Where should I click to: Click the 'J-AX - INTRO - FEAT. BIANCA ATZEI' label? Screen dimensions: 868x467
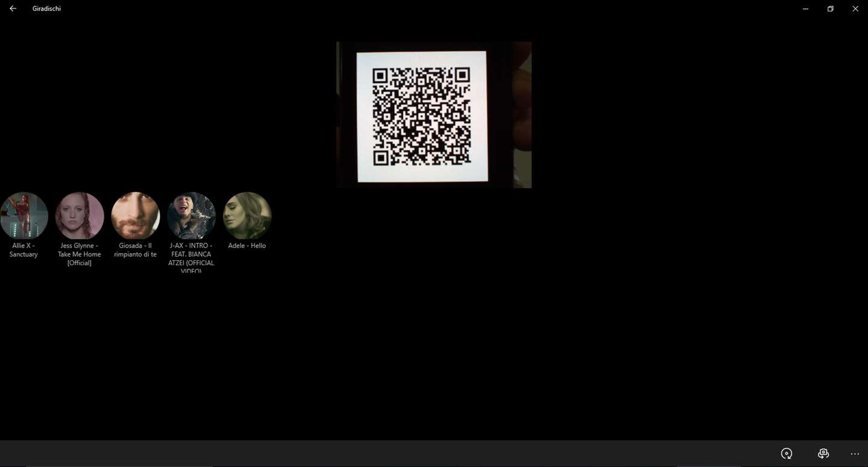click(x=191, y=258)
